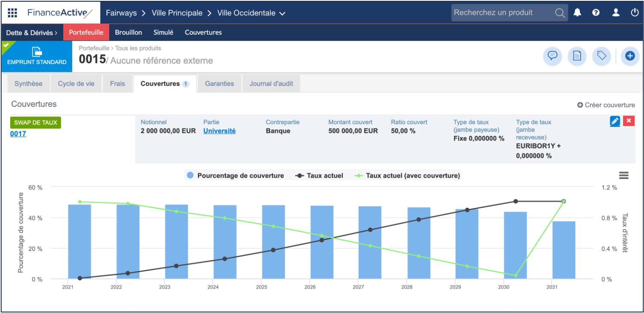Toggle Taux actuel (avec couverture) legend series
The height and width of the screenshot is (313, 644).
tap(408, 176)
